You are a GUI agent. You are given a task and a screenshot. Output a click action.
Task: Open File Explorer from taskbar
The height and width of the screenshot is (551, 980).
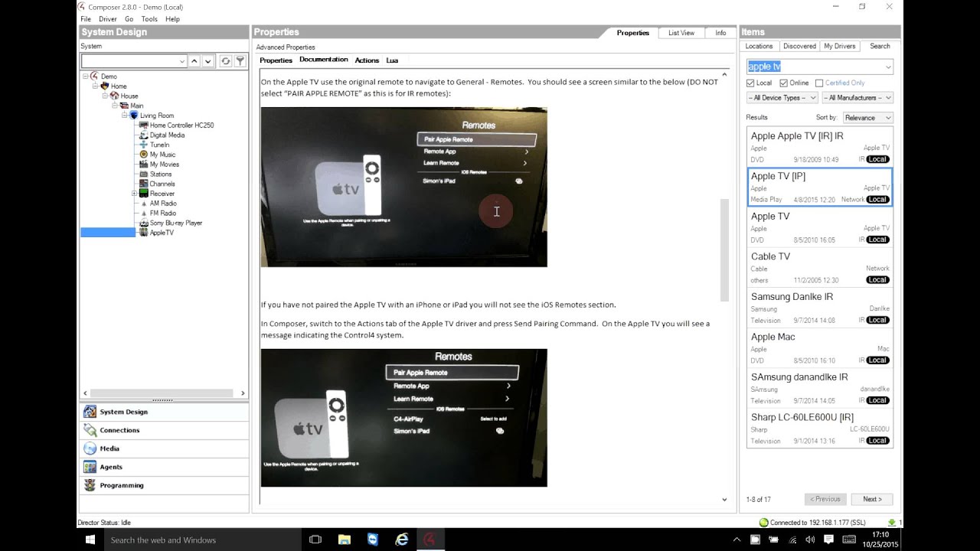point(345,540)
